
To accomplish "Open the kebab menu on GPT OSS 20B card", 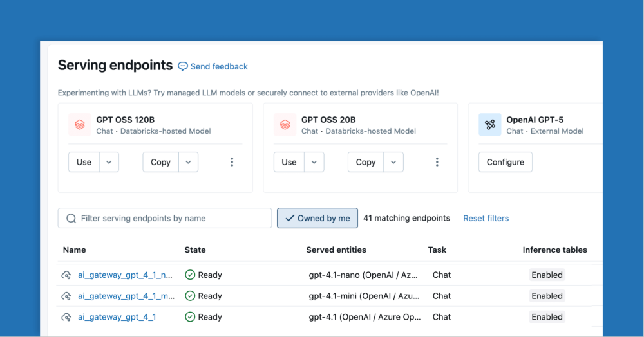I will click(x=437, y=162).
